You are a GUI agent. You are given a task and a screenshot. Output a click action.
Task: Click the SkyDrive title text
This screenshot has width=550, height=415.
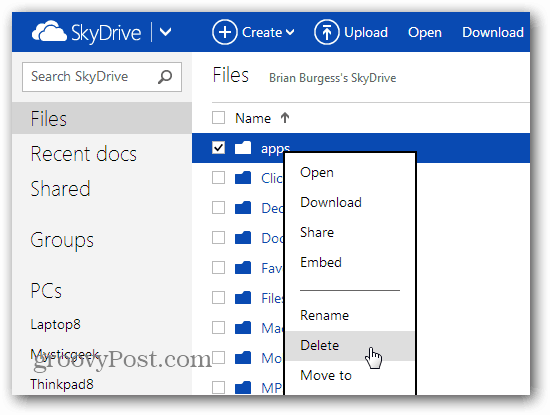106,33
